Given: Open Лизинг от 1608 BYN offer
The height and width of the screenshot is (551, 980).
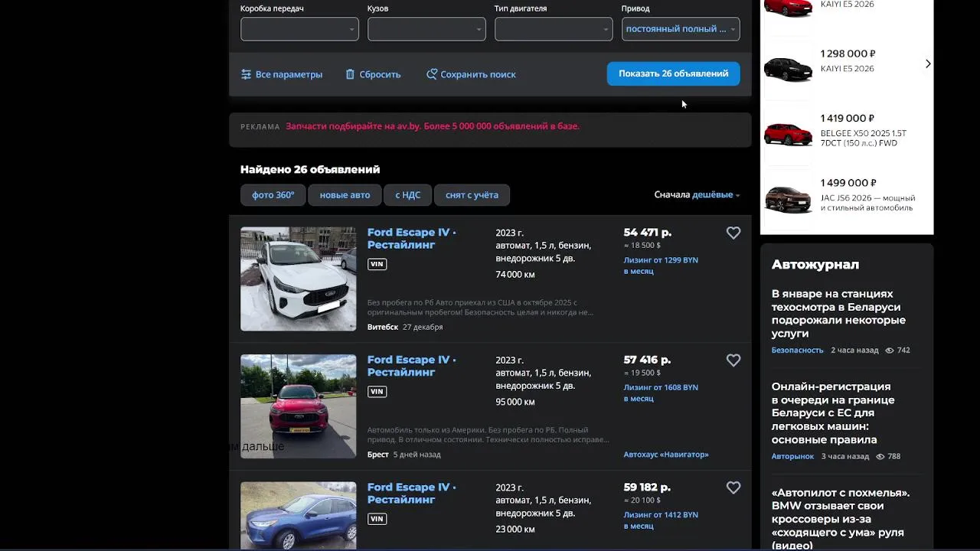Looking at the screenshot, I should [x=661, y=393].
